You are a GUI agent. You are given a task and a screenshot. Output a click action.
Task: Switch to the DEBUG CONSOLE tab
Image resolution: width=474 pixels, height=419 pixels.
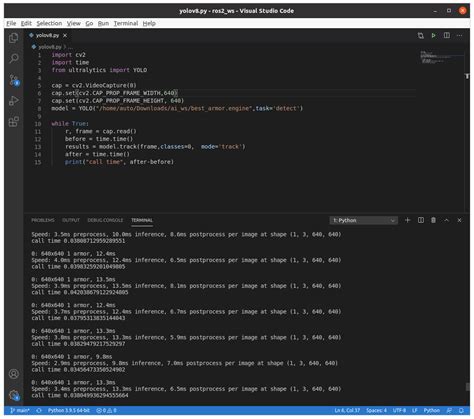pyautogui.click(x=105, y=220)
